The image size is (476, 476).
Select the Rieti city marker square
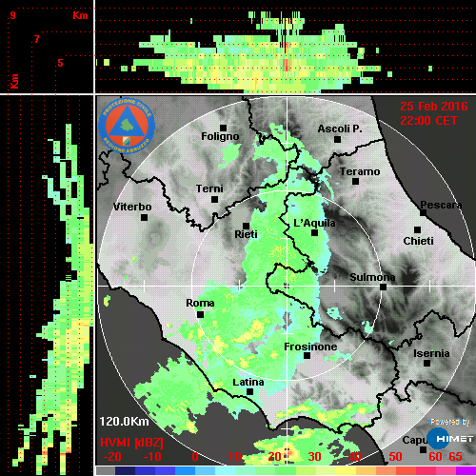(246, 226)
